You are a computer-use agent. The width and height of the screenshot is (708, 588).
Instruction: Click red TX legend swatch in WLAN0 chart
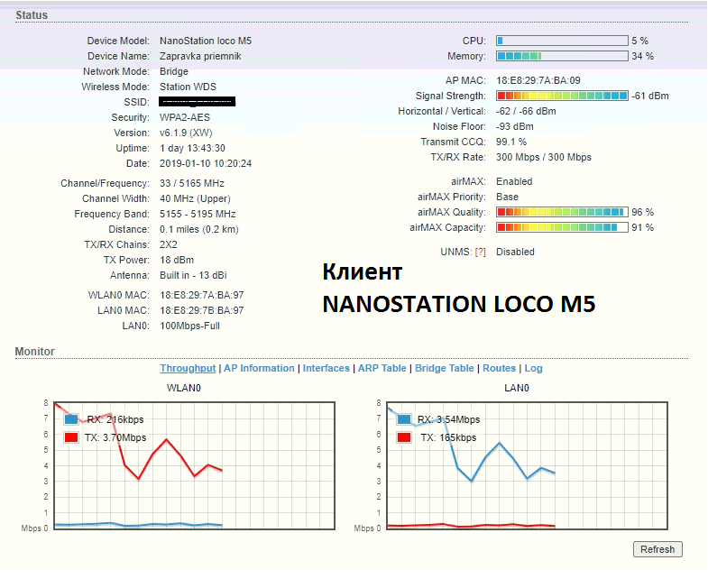pos(71,437)
